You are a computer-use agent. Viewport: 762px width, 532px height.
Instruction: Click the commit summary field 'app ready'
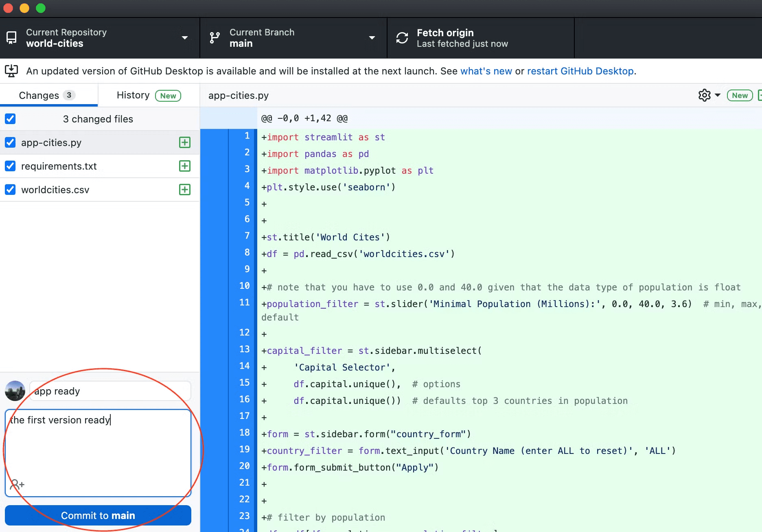[x=110, y=391]
